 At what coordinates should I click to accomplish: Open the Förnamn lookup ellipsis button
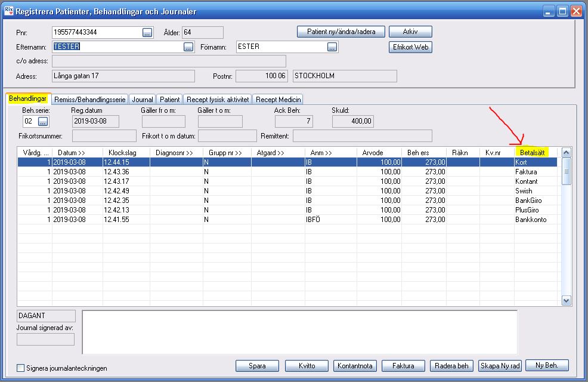pos(332,47)
